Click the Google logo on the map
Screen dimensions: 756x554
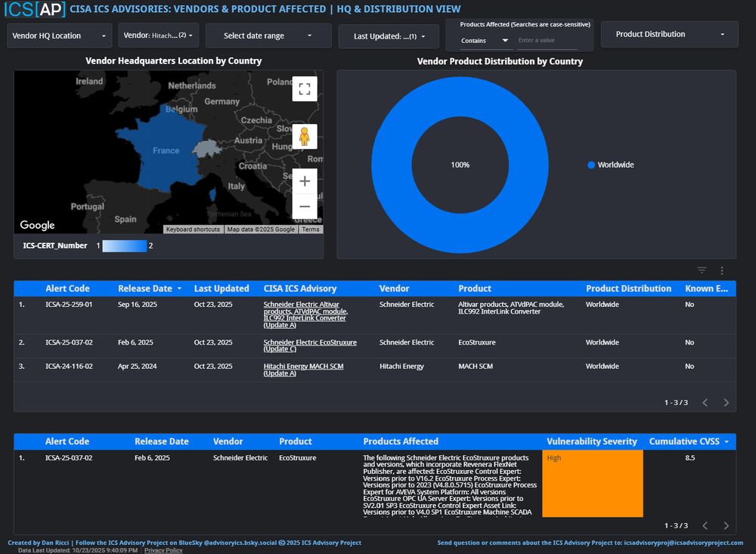coord(37,224)
